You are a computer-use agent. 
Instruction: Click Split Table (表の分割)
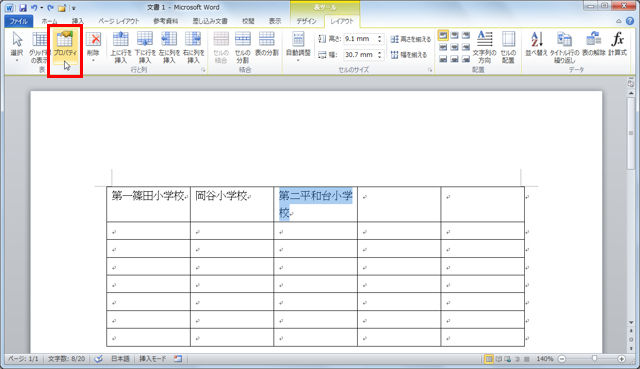(x=267, y=44)
